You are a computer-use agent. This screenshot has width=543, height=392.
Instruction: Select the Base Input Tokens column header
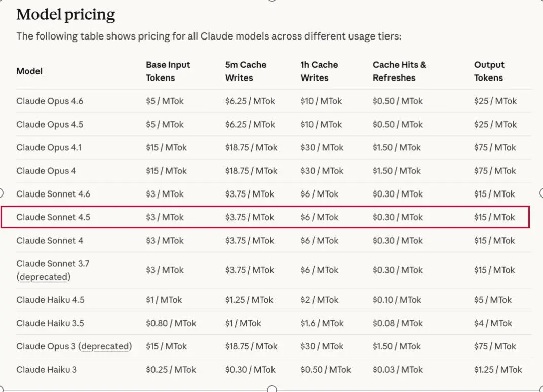[x=168, y=71]
